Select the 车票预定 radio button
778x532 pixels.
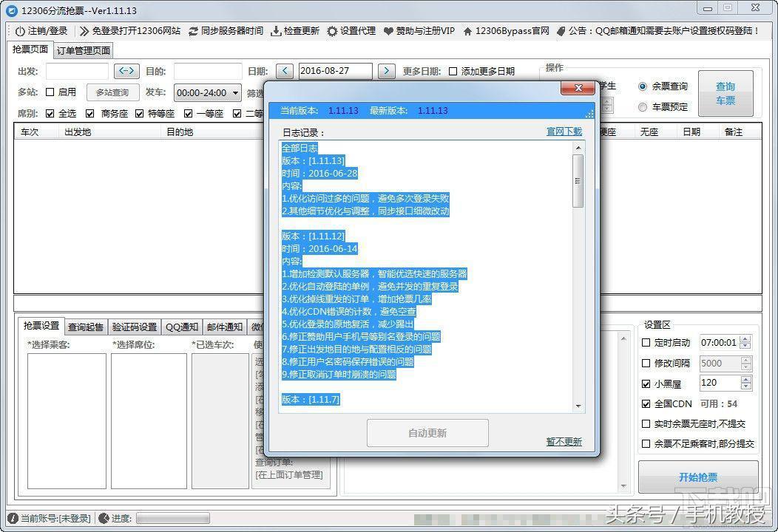click(x=643, y=106)
